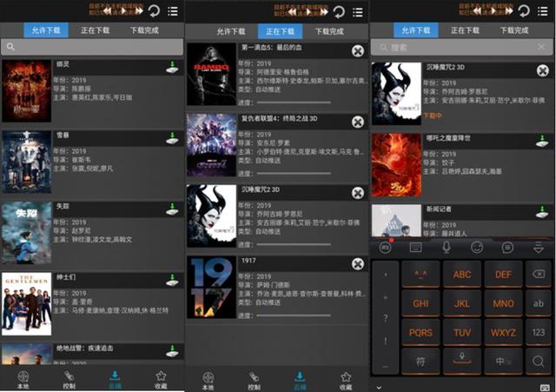Collapse keyboard using the toolbar down-arrow icon
Image resolution: width=556 pixels, height=392 pixels.
point(539,247)
